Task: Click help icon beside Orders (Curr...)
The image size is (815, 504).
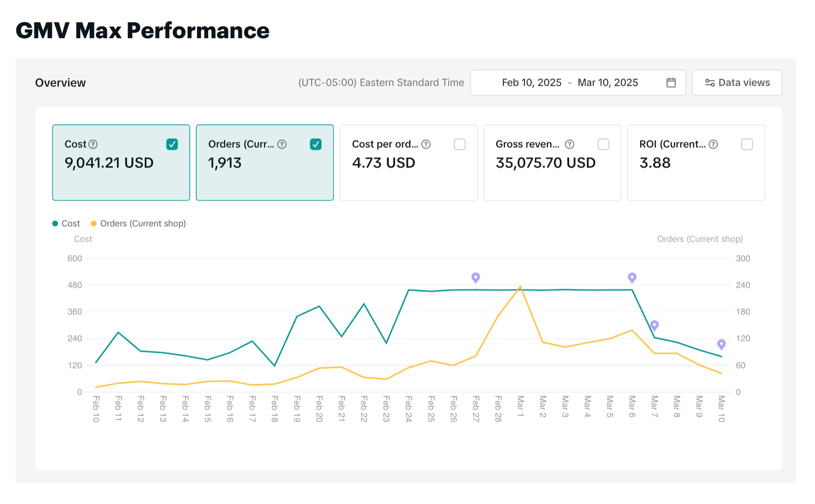Action: pos(282,144)
